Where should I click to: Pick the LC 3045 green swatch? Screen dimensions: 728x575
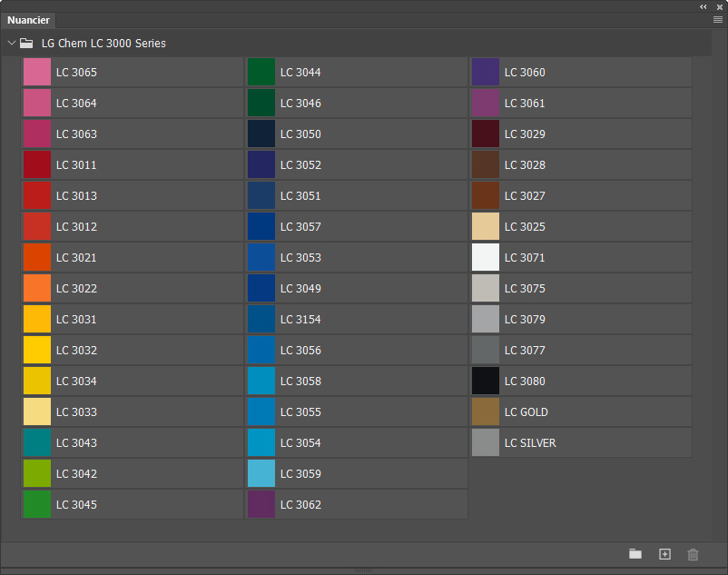click(37, 504)
